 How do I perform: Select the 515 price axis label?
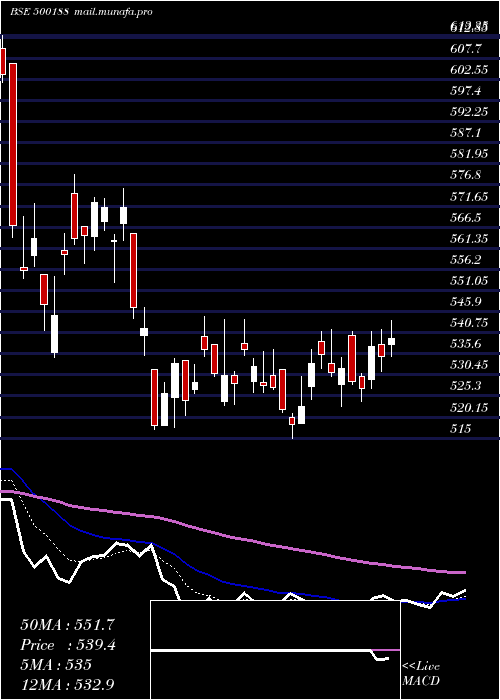click(x=461, y=429)
